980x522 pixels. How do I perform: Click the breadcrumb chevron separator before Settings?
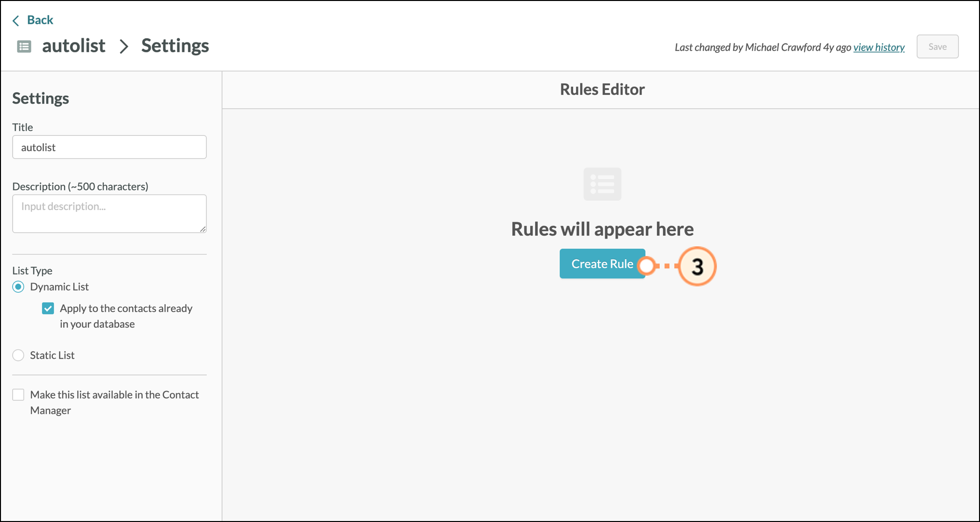(x=124, y=46)
